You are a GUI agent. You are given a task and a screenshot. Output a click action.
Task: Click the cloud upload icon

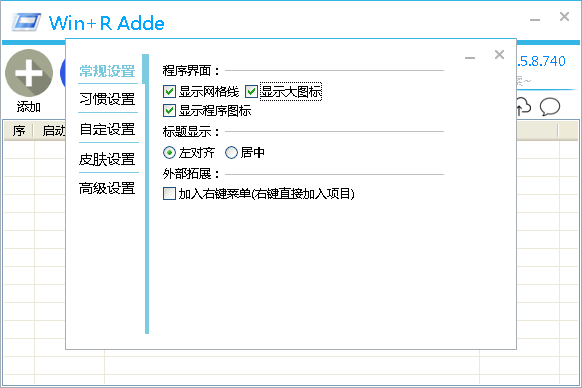pyautogui.click(x=524, y=107)
